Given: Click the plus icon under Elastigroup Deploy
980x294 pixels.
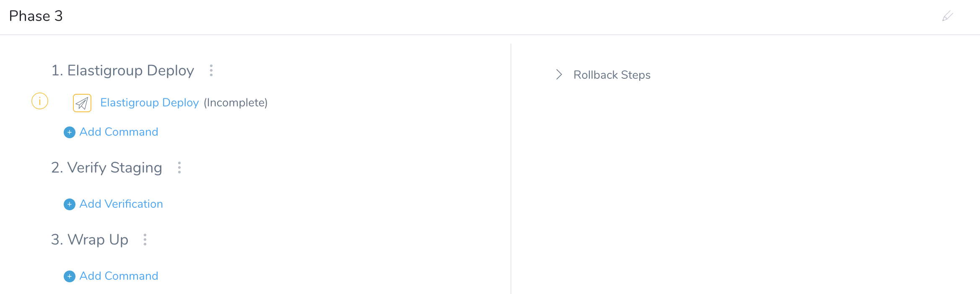Looking at the screenshot, I should [70, 132].
